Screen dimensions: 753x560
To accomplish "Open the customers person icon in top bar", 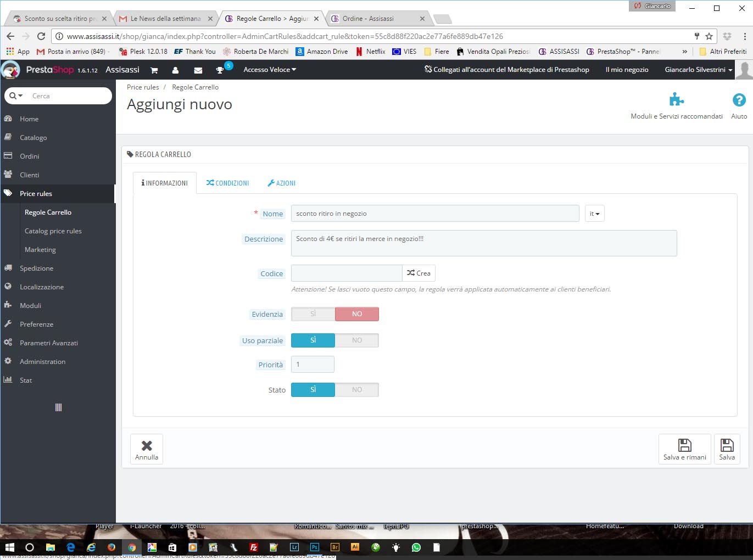I will 175,70.
